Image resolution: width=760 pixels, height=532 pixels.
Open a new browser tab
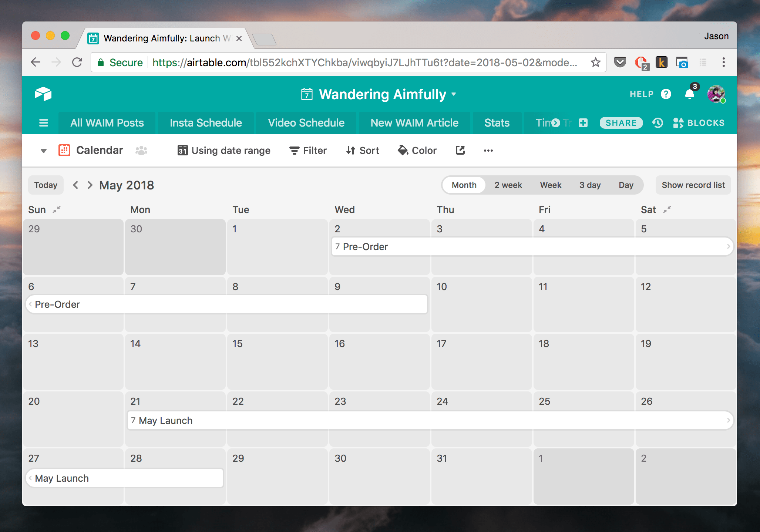[x=264, y=39]
